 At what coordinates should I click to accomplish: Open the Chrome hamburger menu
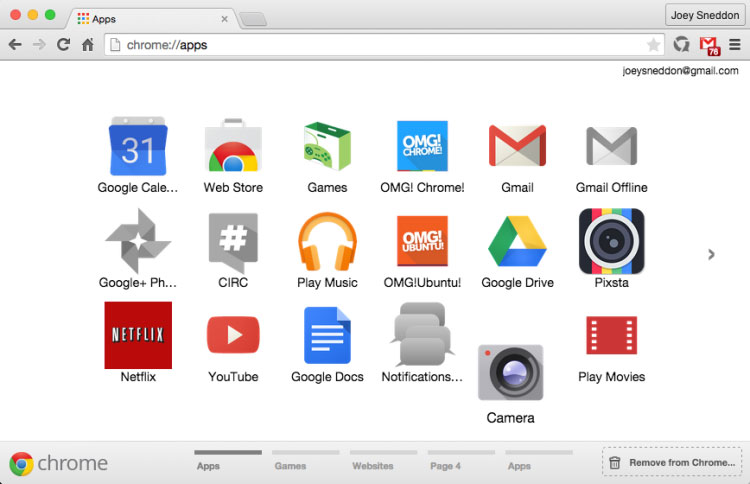(x=735, y=45)
